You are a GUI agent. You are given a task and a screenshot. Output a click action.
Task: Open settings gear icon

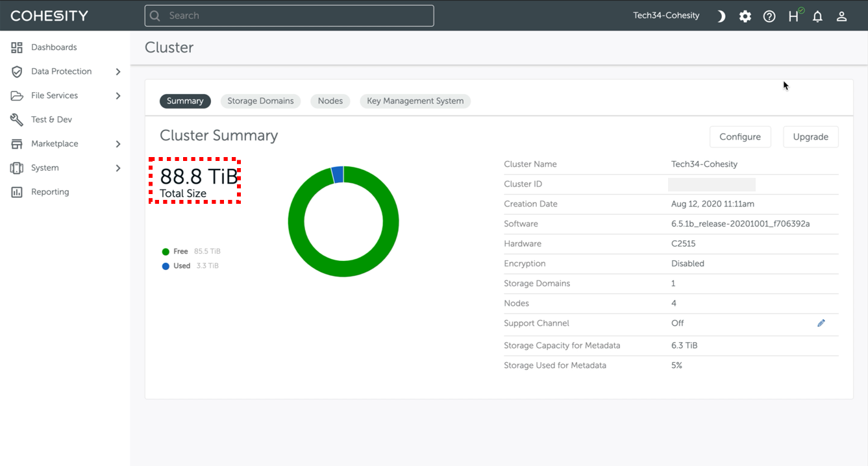[745, 16]
